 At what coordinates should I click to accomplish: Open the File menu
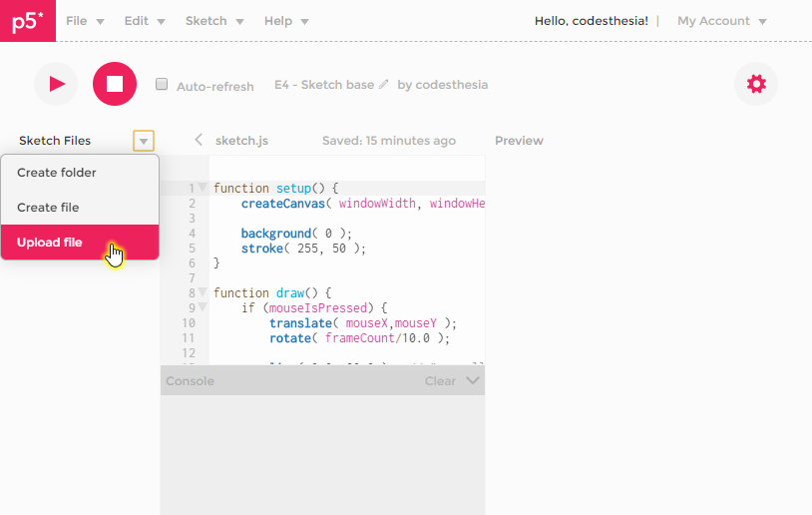85,21
